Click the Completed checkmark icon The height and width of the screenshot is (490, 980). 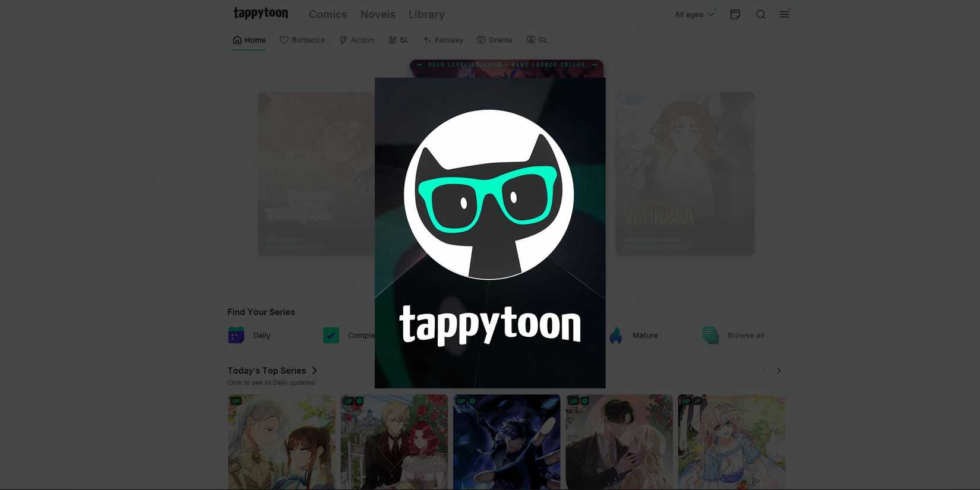(331, 335)
